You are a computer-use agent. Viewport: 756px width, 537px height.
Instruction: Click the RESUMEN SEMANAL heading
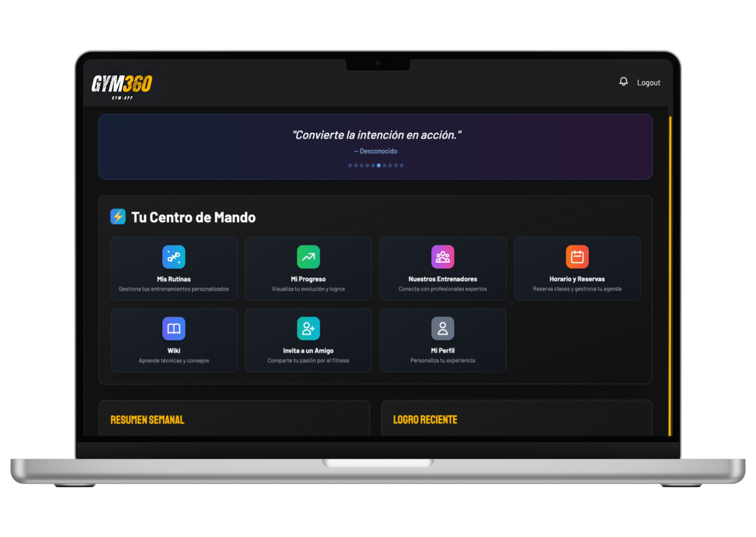pos(147,420)
